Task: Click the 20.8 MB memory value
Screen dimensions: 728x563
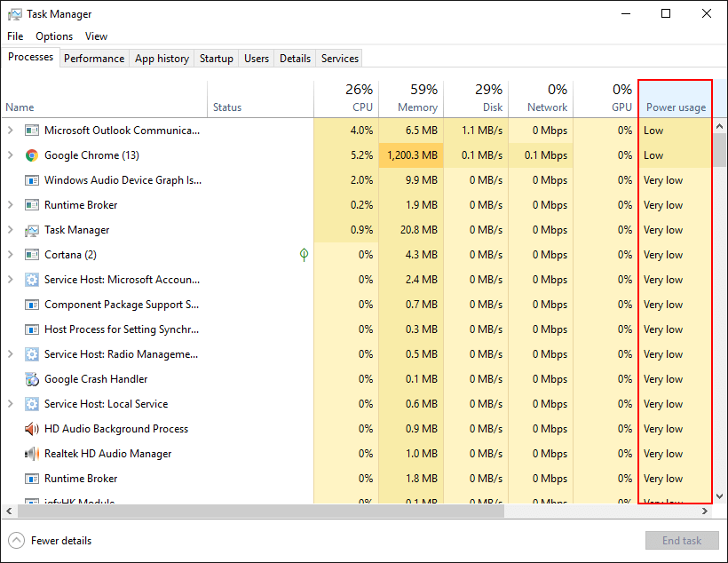Action: tap(419, 230)
